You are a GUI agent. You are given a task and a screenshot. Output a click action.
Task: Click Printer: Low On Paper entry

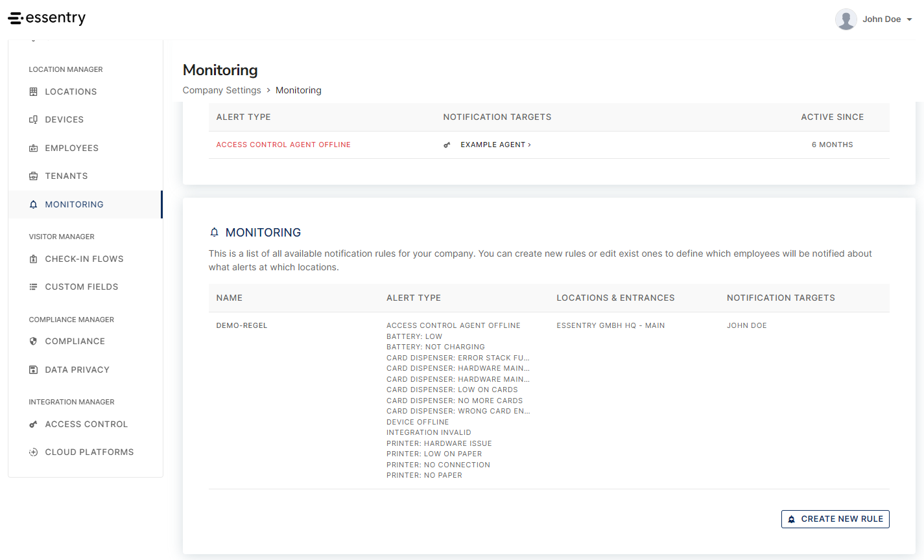point(434,454)
